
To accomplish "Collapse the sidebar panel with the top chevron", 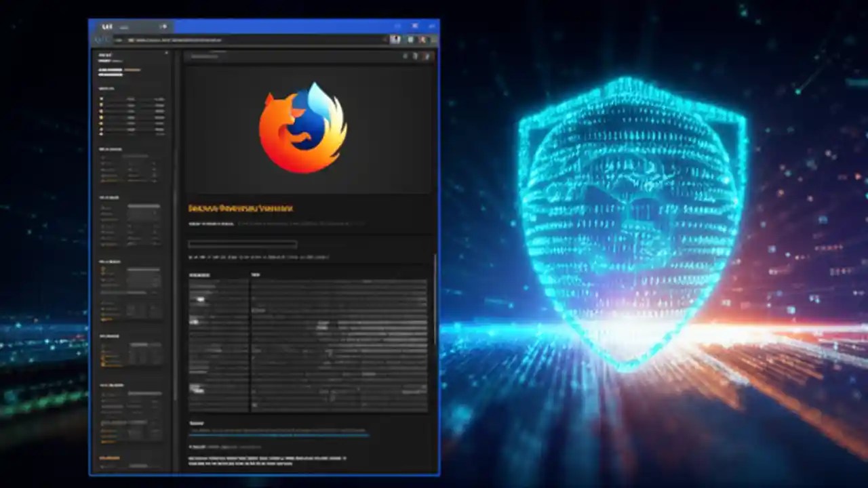I will 167,53.
